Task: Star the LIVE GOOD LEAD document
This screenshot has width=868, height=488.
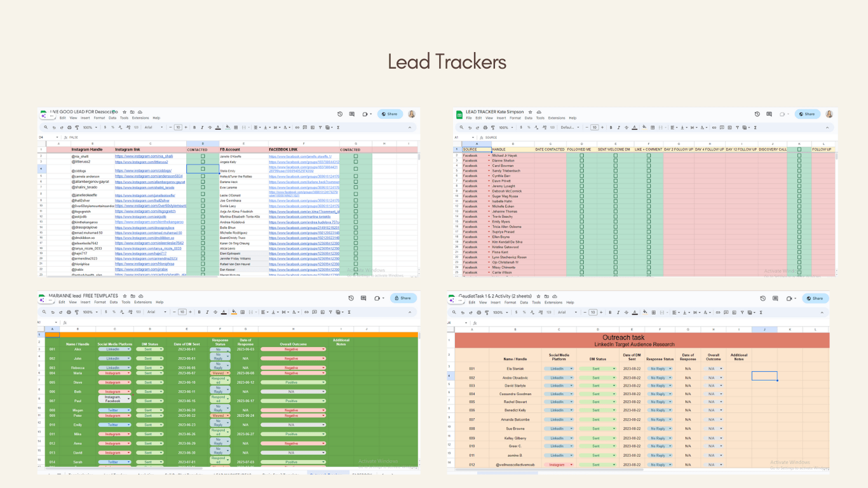Action: (x=125, y=112)
